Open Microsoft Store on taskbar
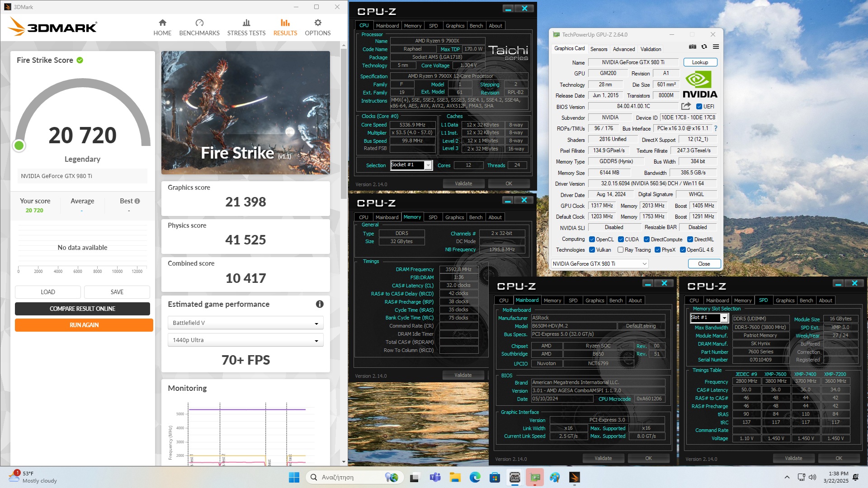Image resolution: width=868 pixels, height=488 pixels. click(495, 477)
